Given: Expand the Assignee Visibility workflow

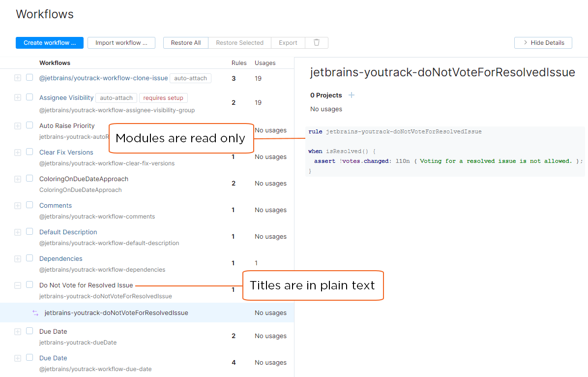Looking at the screenshot, I should pyautogui.click(x=18, y=98).
